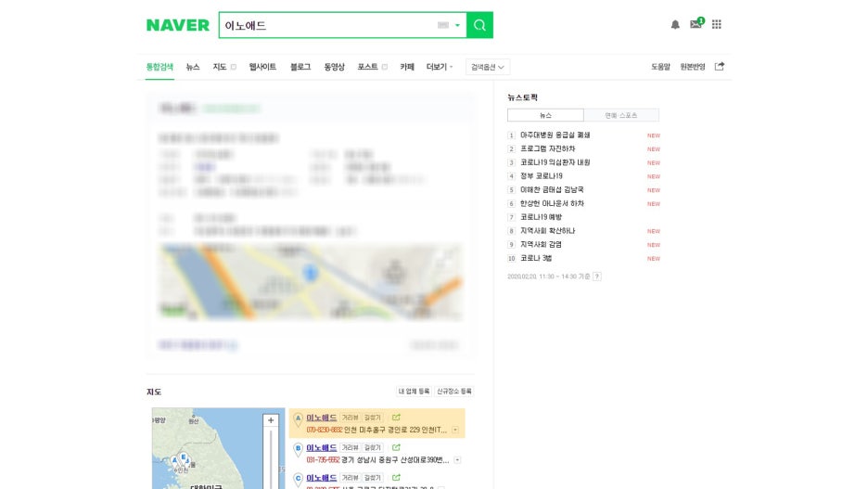Open news topic 코로나19 의심환자 내원
This screenshot has width=868, height=489.
pos(555,162)
